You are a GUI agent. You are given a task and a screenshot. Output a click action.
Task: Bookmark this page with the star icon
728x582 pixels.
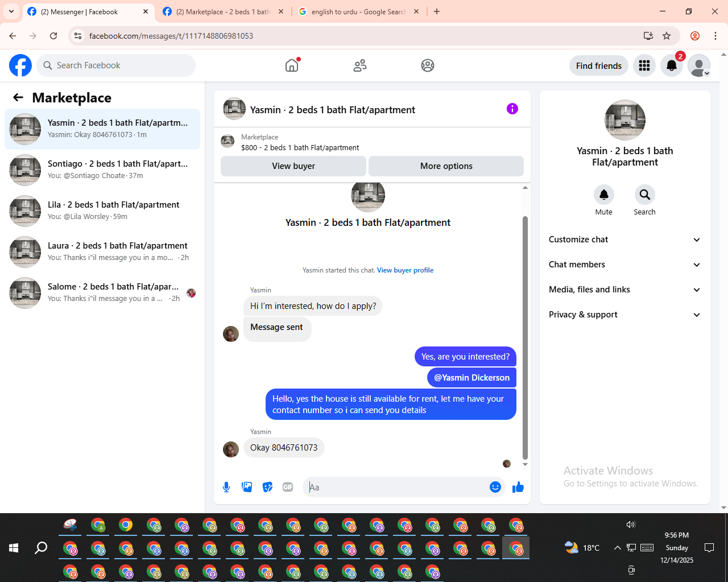667,36
